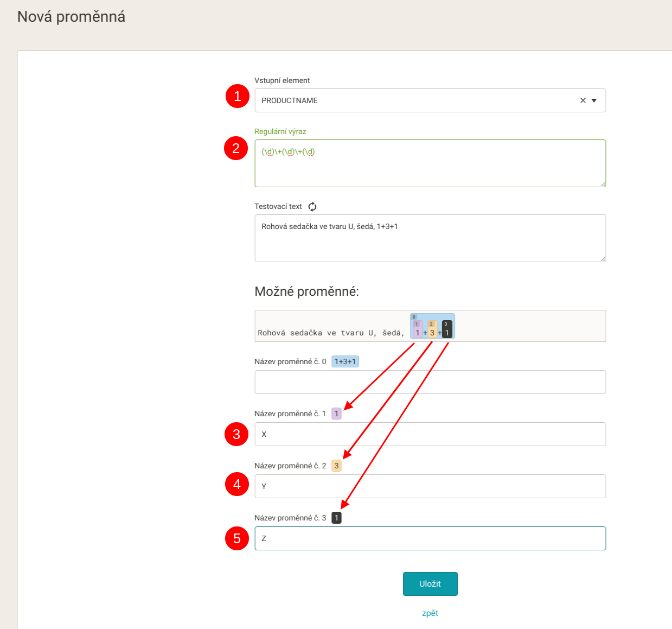Click the purple badge next to proměnné č. 1

pos(336,414)
